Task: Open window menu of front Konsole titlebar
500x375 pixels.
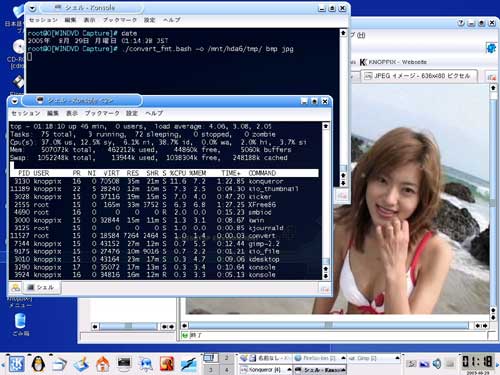Action: [x=15, y=101]
